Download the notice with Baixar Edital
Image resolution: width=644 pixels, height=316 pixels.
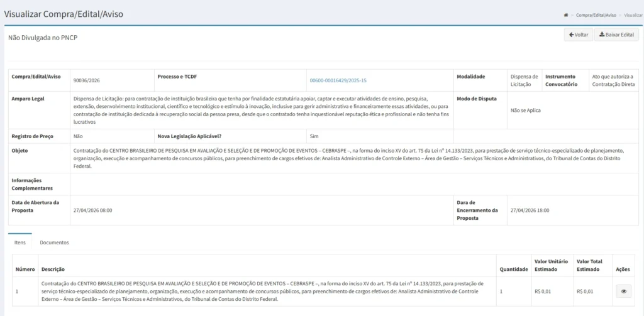[x=616, y=35]
